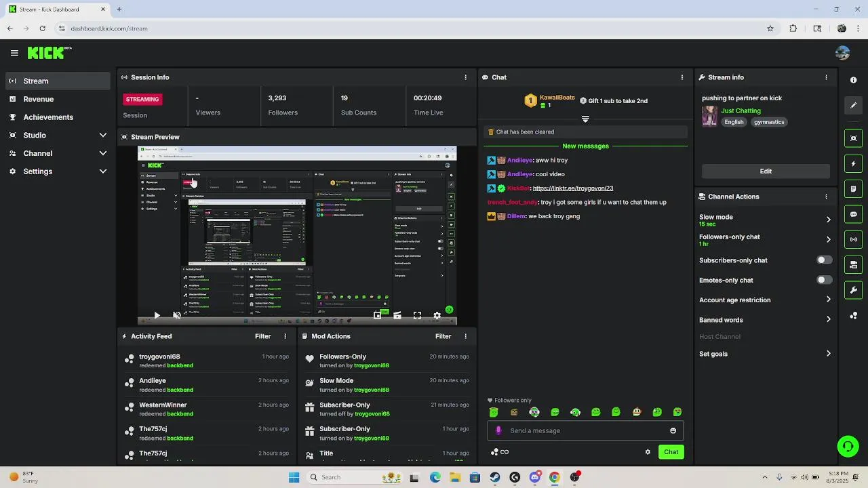868x488 pixels.
Task: Toggle Emotes-only chat switch
Action: pos(824,280)
